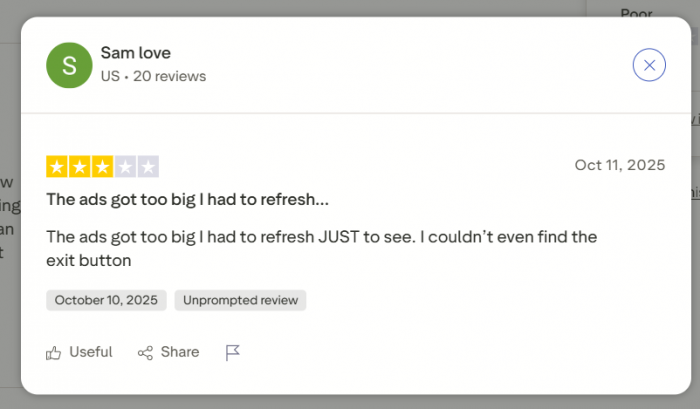This screenshot has width=700, height=409.
Task: Click the 'Useful' label text
Action: coord(90,353)
